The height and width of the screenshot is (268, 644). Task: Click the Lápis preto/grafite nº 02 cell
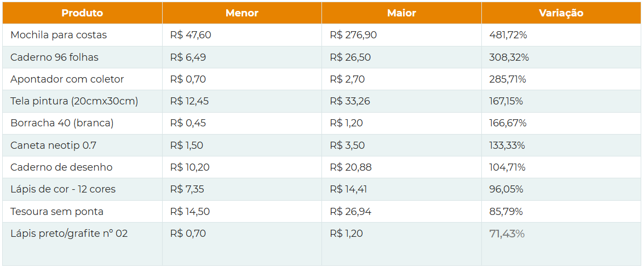tap(69, 234)
